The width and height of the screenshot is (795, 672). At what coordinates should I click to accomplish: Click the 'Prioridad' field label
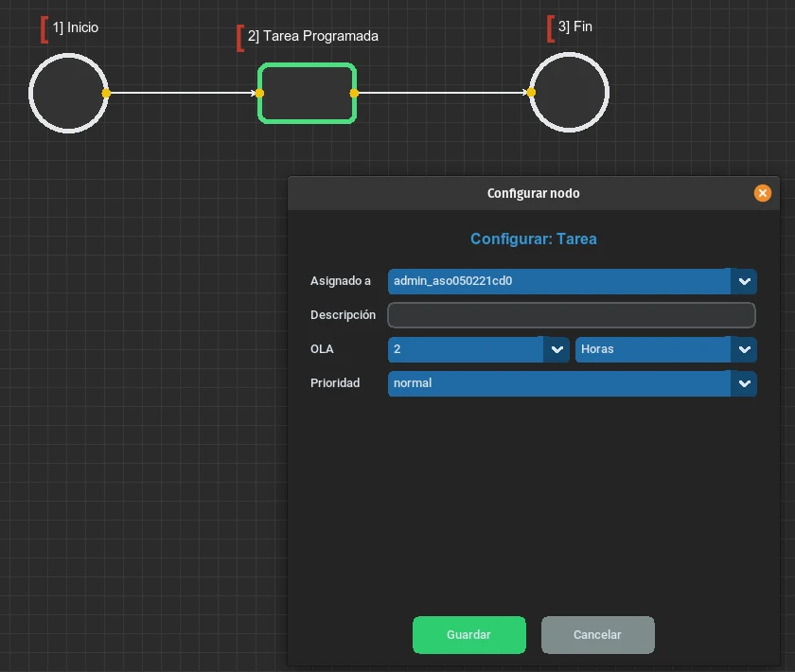pyautogui.click(x=335, y=383)
